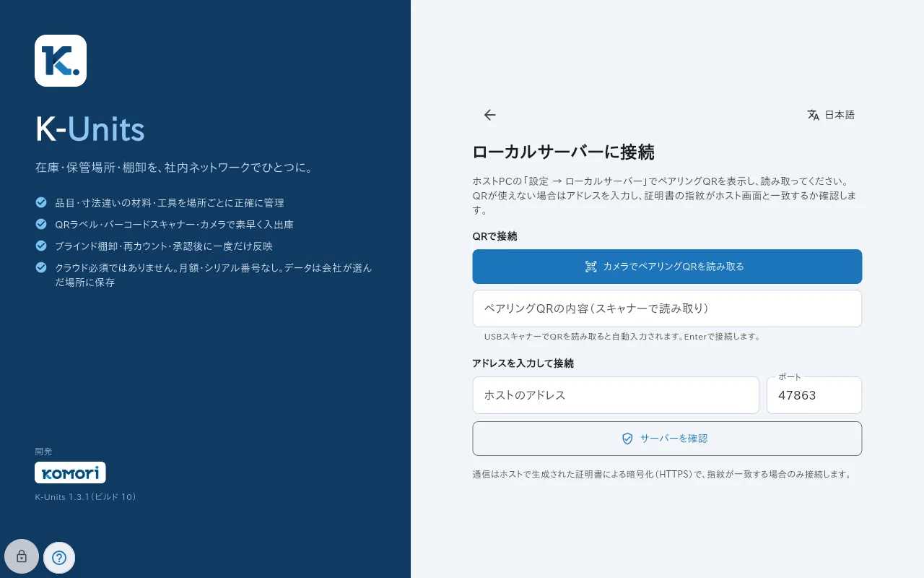Click the back arrow icon
The height and width of the screenshot is (578, 924).
point(489,115)
